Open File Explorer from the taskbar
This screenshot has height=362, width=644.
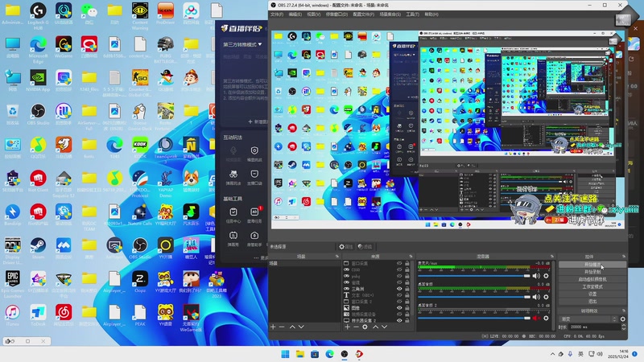coord(299,354)
